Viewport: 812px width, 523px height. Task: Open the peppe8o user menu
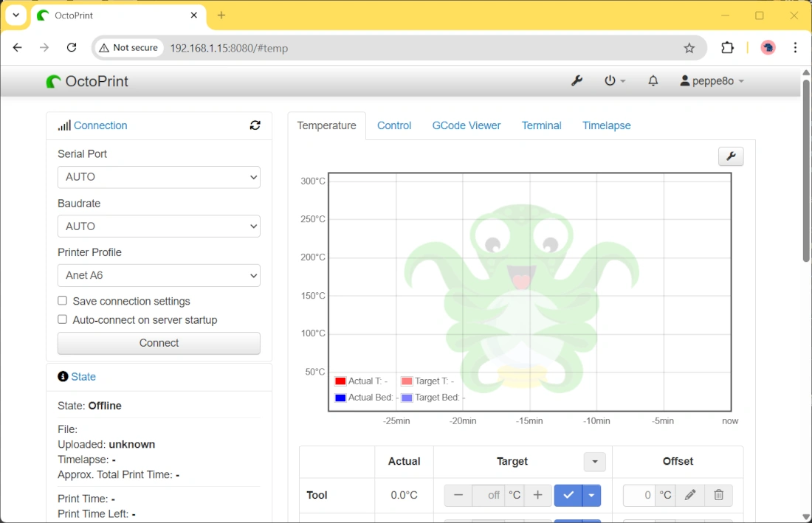click(712, 80)
